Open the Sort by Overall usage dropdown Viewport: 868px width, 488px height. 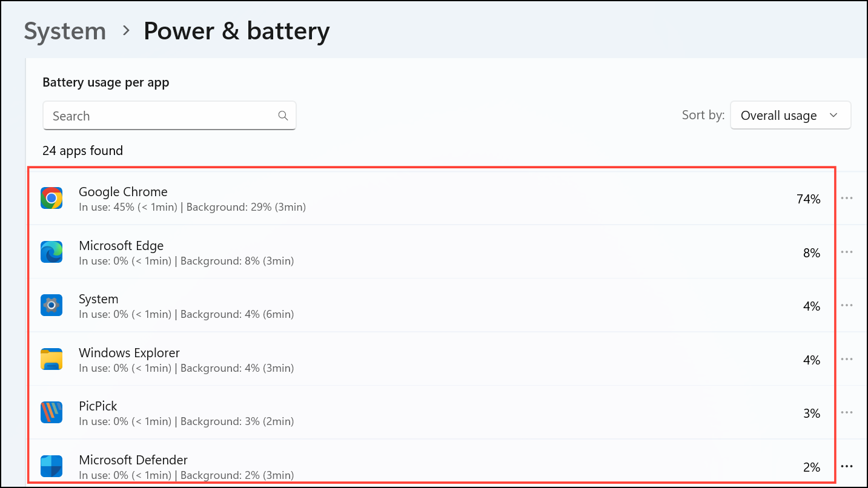pos(790,115)
